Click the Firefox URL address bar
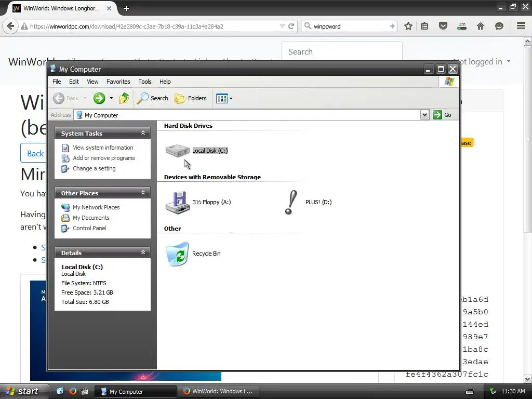 pos(154,26)
